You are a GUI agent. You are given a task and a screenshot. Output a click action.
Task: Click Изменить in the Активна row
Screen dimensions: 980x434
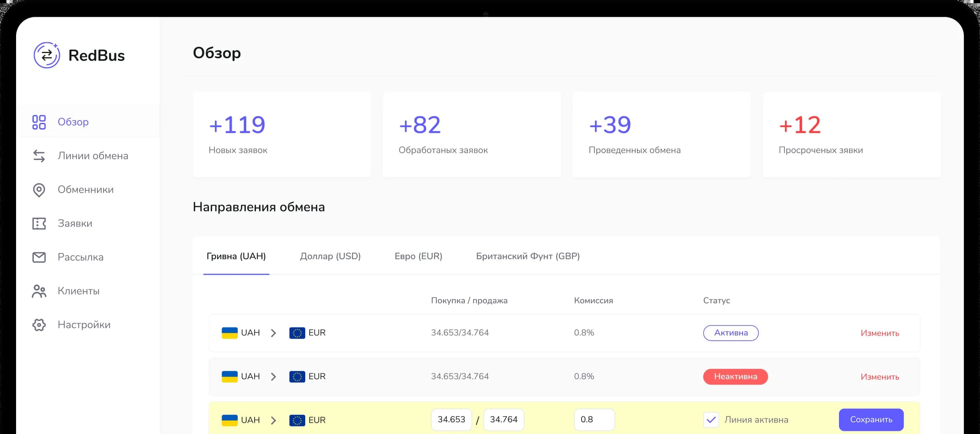point(880,333)
